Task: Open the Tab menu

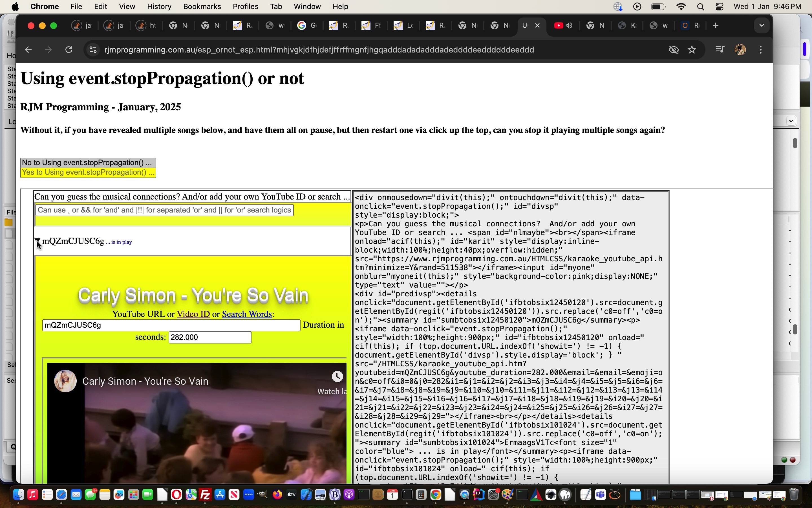Action: [x=276, y=7]
